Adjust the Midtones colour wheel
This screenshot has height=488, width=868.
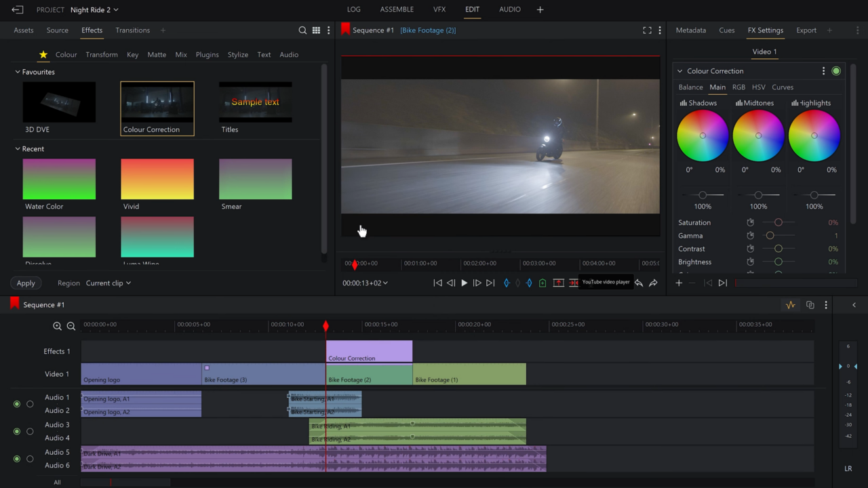[x=758, y=136]
